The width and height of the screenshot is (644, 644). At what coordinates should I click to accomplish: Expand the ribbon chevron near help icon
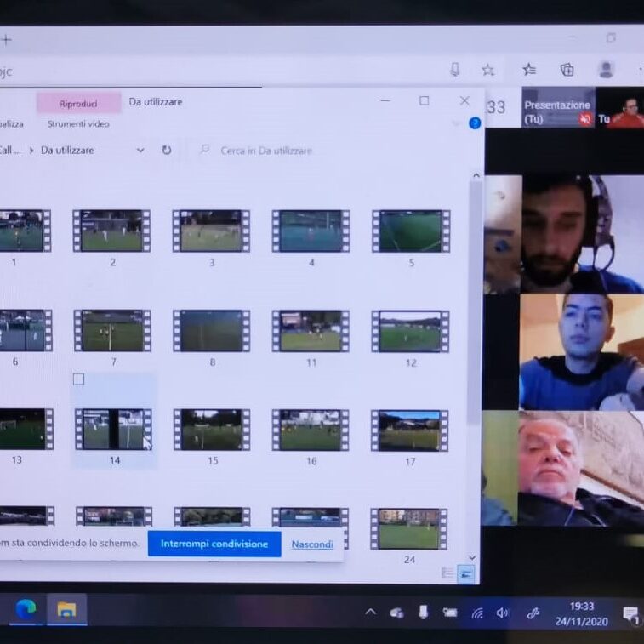click(456, 123)
